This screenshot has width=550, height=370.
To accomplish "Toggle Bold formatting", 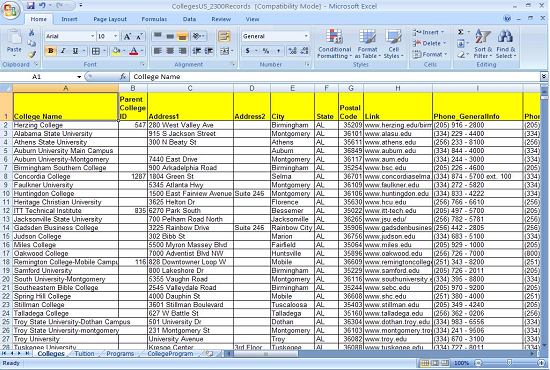I will 51,51.
